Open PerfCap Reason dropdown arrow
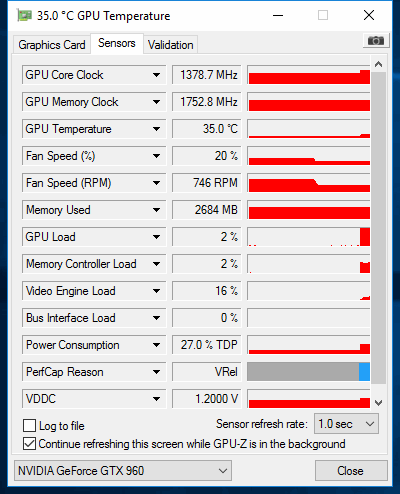The width and height of the screenshot is (400, 494). point(156,372)
